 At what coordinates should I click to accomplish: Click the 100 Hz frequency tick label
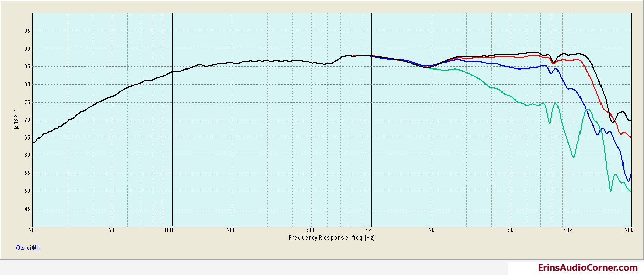[168, 231]
